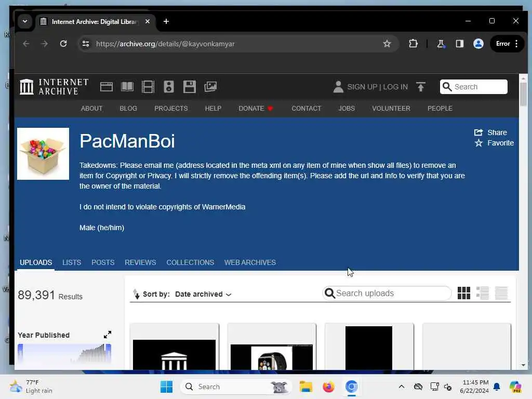Click SIGN UP link
The image size is (532, 399).
tap(362, 87)
